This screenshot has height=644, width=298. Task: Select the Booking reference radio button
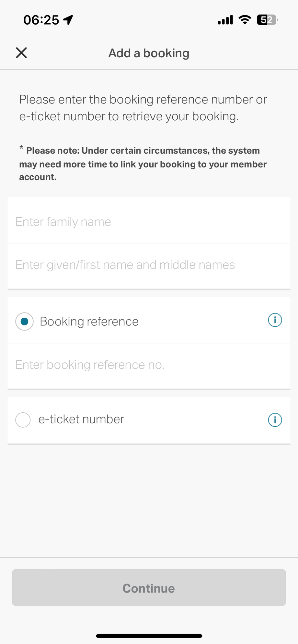[24, 322]
